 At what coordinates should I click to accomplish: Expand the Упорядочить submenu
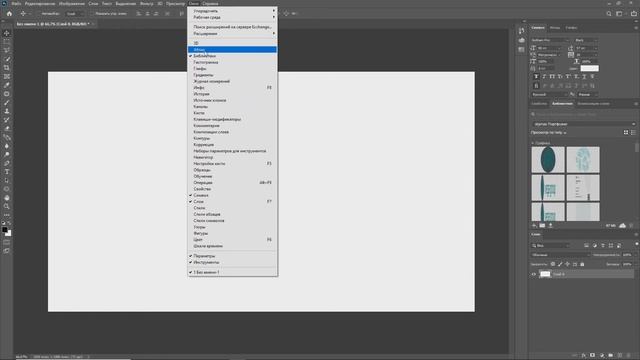point(232,11)
